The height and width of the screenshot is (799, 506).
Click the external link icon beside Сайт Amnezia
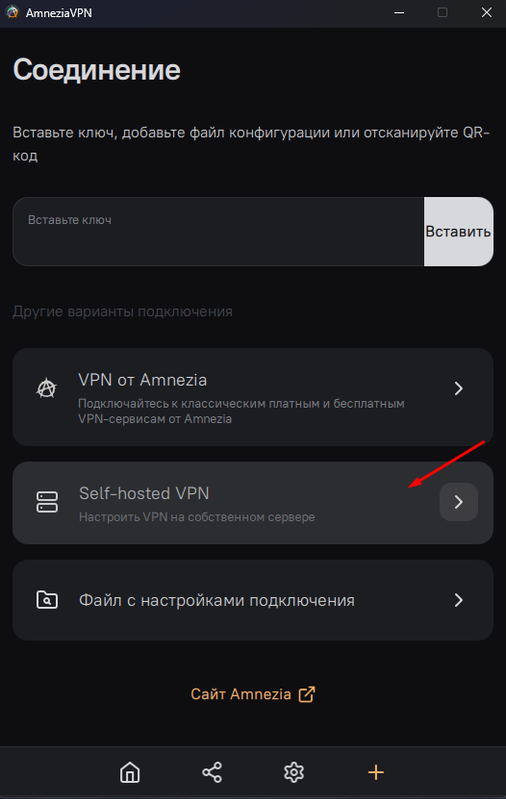pyautogui.click(x=307, y=694)
